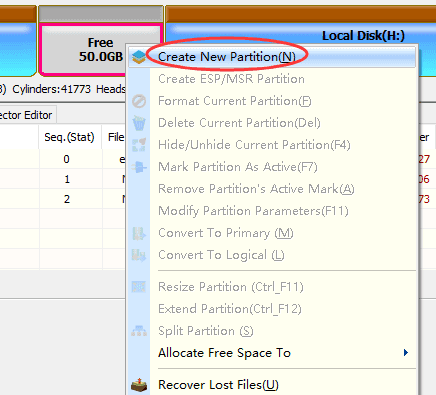Click the Mark Partition As Active icon
Viewport: 436px width, 395px height.
[x=139, y=167]
